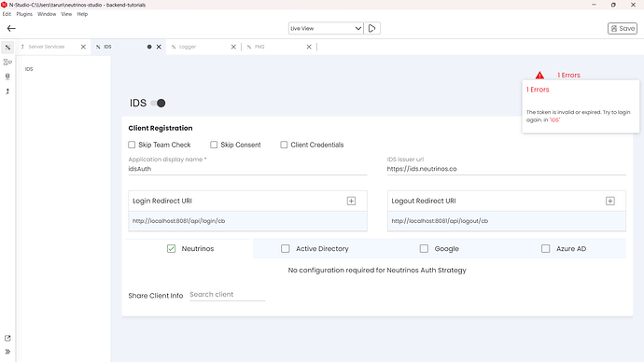Screen dimensions: 644x362
Task: Click the flow diagram sidebar icon
Action: tap(7, 62)
